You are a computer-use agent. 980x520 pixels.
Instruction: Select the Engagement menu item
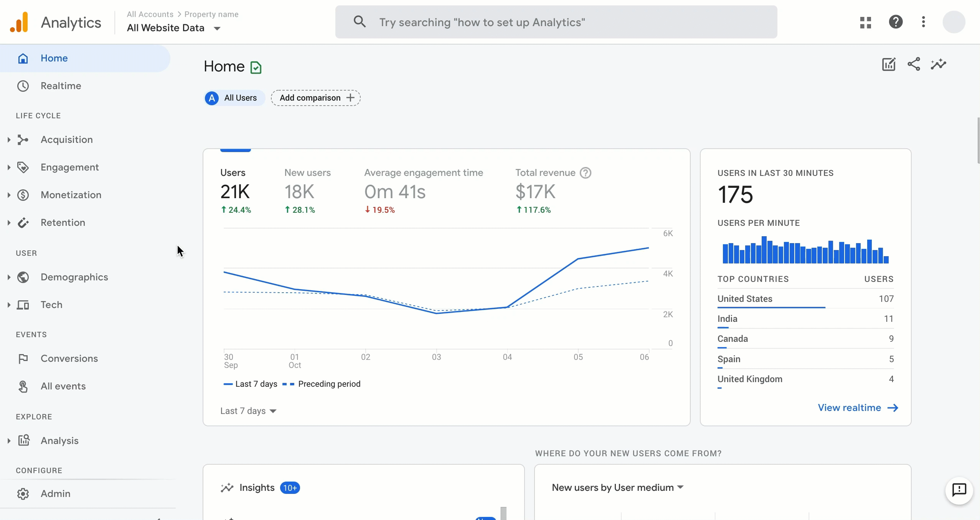(x=69, y=167)
